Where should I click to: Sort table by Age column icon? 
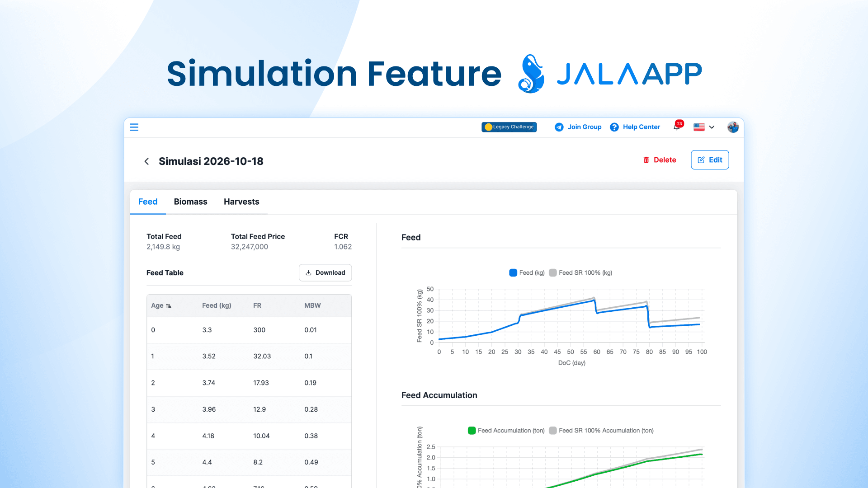(x=169, y=306)
